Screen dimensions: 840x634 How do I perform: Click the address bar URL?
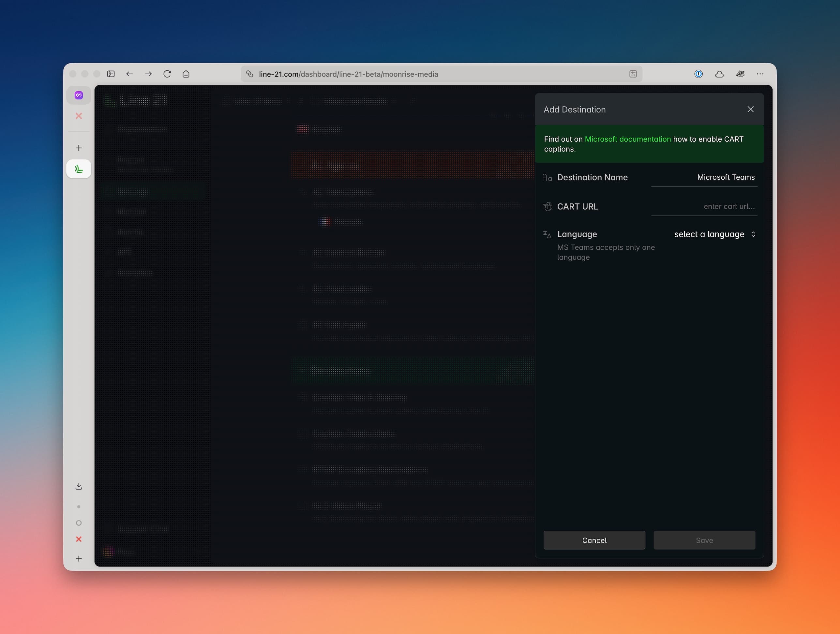pos(348,74)
